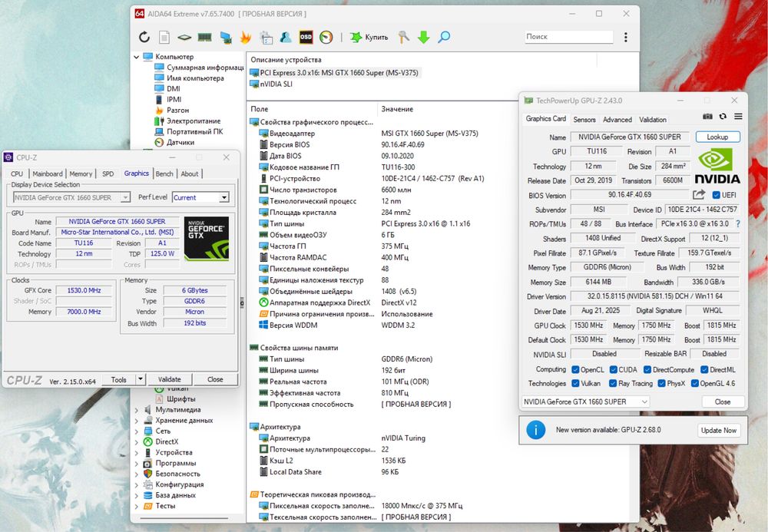This screenshot has height=532, width=768.
Task: Launch the flame stability test icon
Action: coord(246,37)
